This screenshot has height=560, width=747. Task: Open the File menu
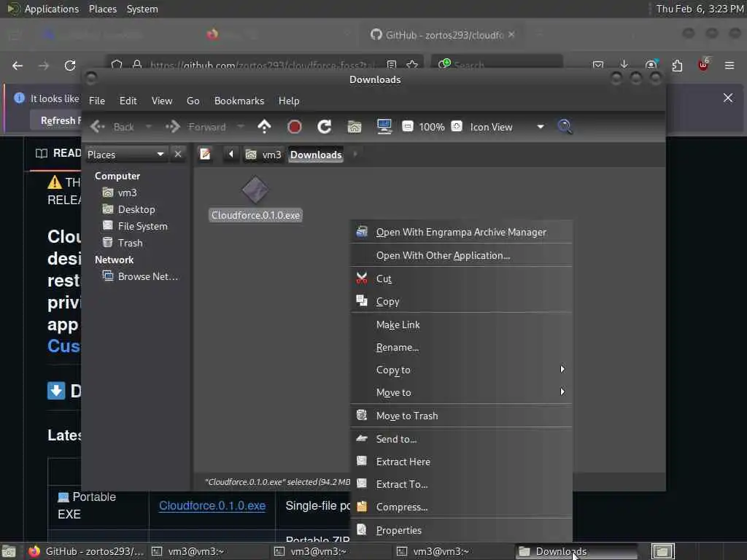(x=97, y=101)
